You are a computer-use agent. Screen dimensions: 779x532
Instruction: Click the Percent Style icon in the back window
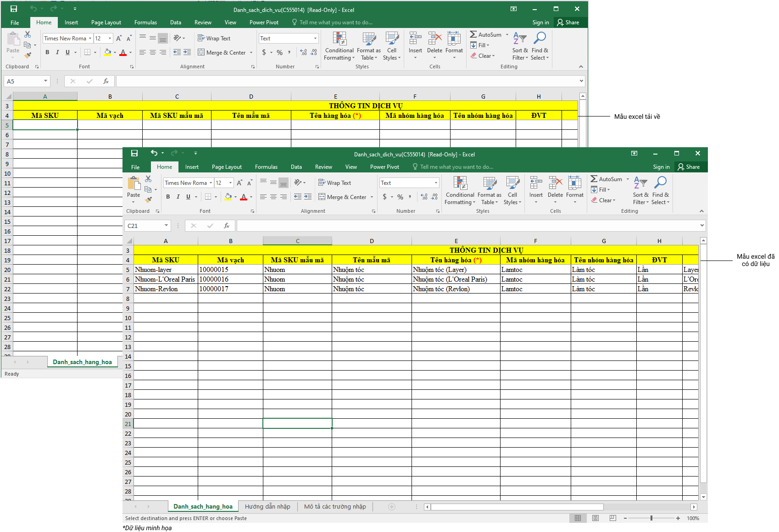(280, 52)
